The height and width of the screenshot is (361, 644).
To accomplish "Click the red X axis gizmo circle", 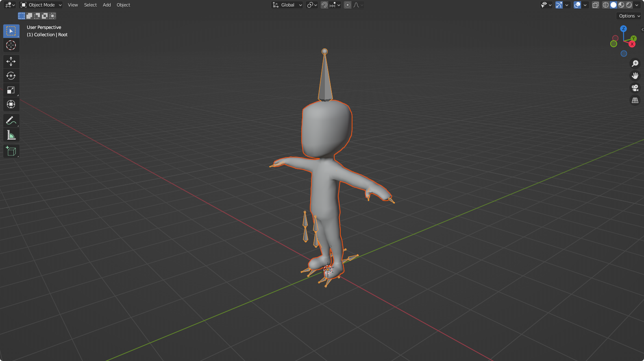I will coord(632,44).
